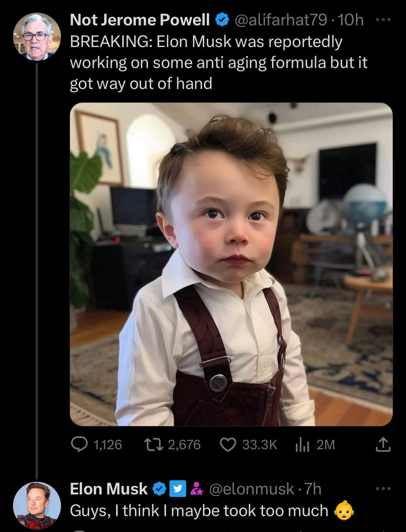Open Elon Musk's profile avatar
406x532 pixels.
coord(37,505)
